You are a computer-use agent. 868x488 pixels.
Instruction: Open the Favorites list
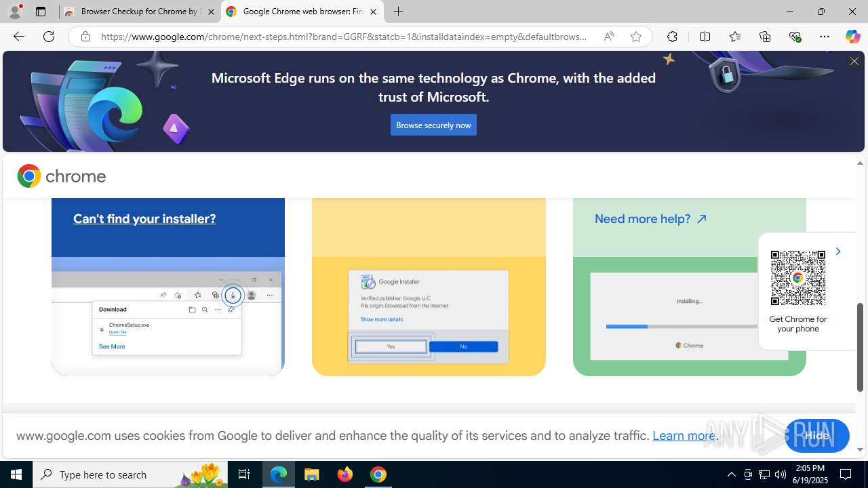click(x=734, y=37)
